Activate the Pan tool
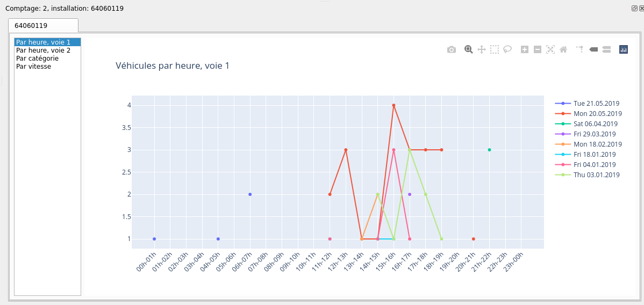The height and width of the screenshot is (305, 644). (x=481, y=50)
